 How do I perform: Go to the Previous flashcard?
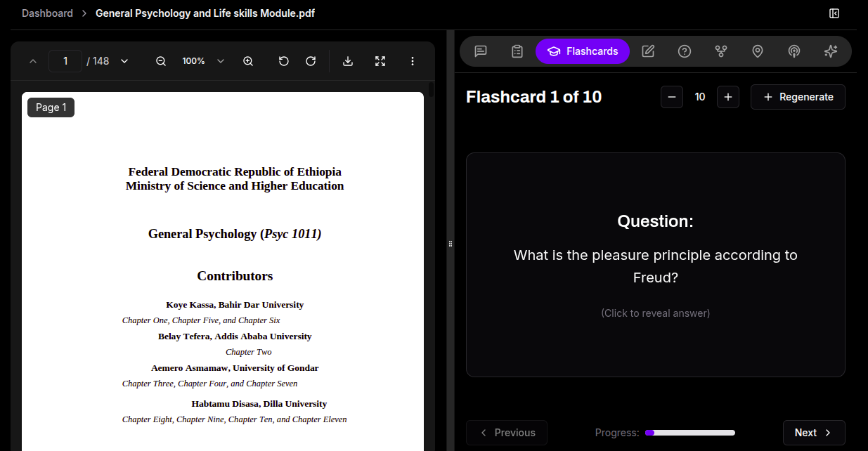(x=507, y=433)
